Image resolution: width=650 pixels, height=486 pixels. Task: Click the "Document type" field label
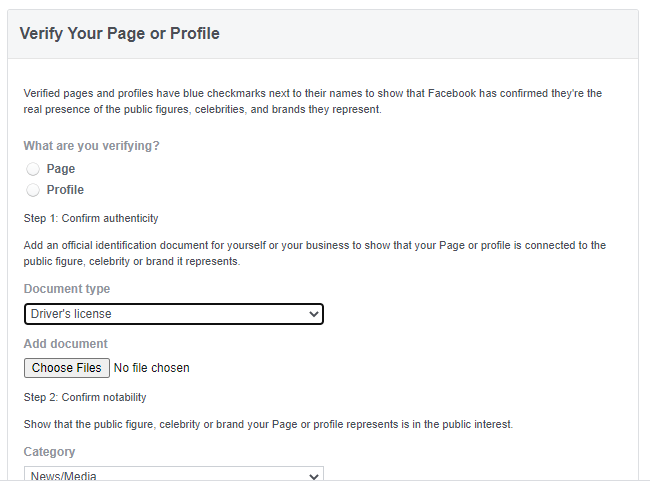pyautogui.click(x=67, y=289)
